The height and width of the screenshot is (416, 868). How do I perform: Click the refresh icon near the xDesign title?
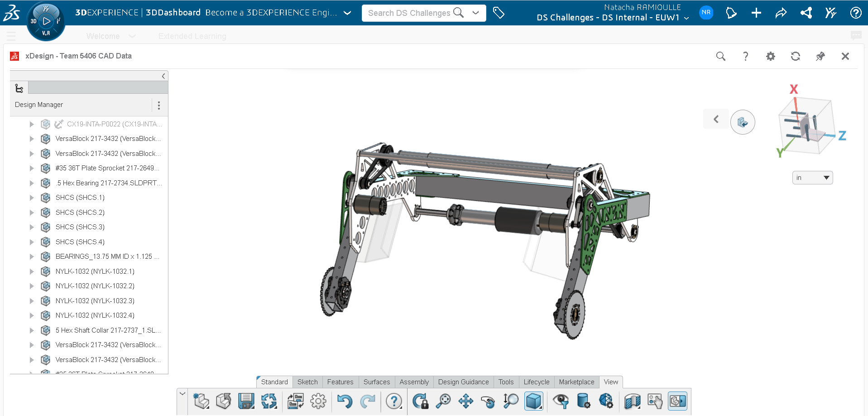[796, 56]
